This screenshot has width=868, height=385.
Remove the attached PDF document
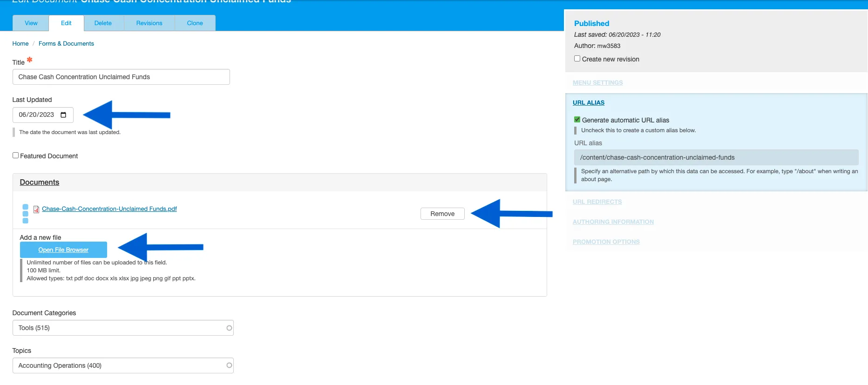click(442, 214)
